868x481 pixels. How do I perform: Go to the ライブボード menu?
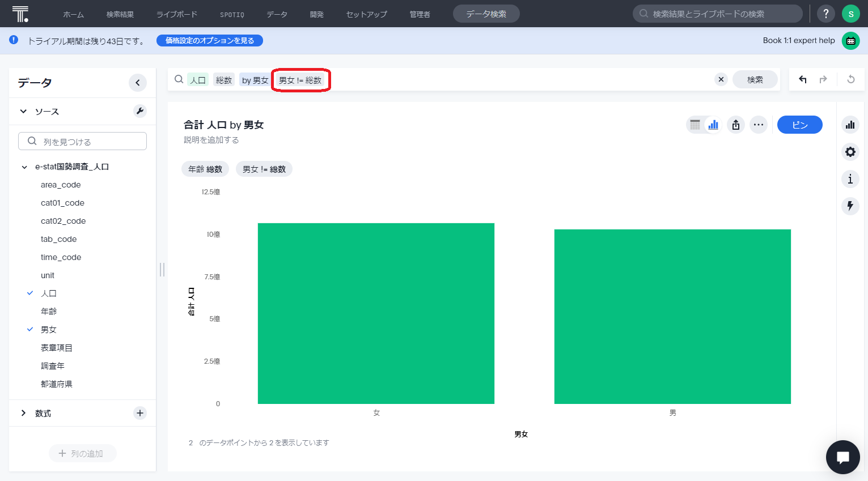point(176,14)
